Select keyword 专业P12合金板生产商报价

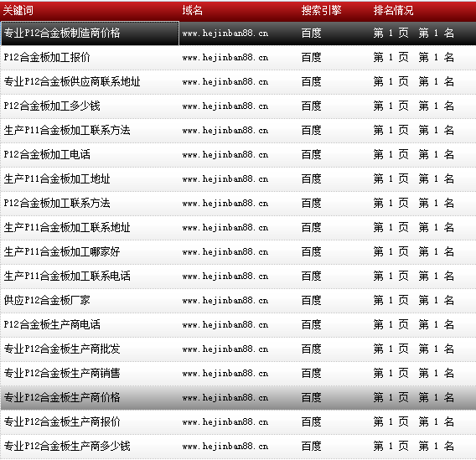point(62,421)
